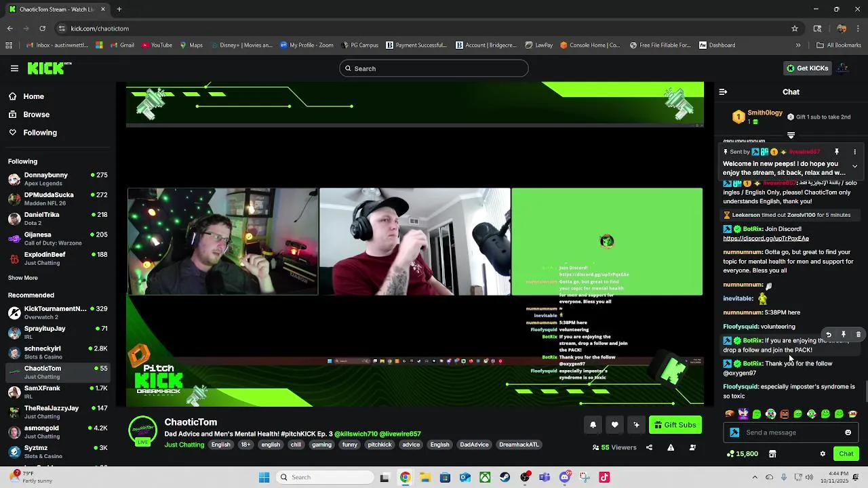Open Windows Start menu

click(264, 477)
